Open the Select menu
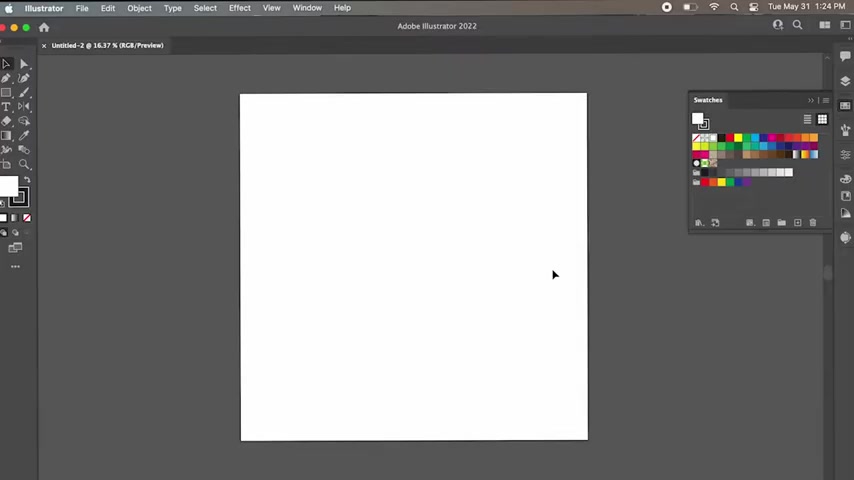The width and height of the screenshot is (854, 480). (x=205, y=8)
